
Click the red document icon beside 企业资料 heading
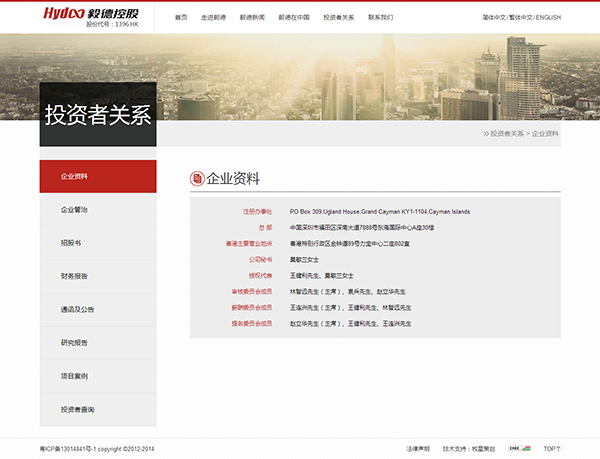pos(197,179)
